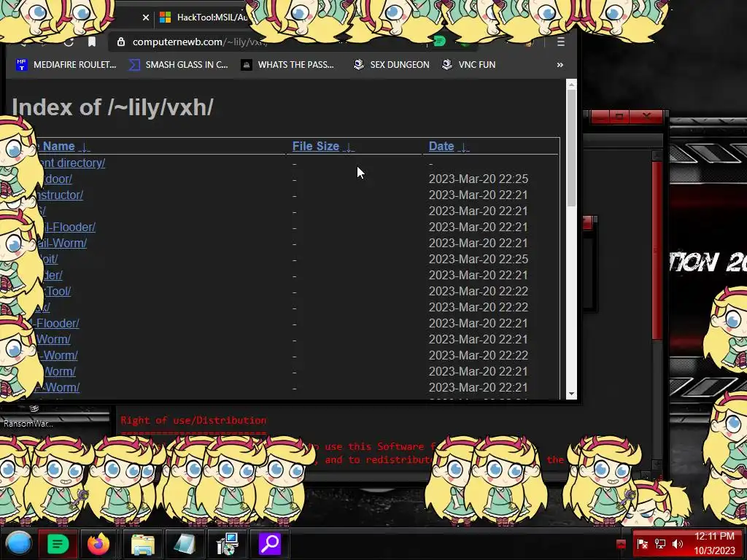Open the purple magnifier app in the taskbar
747x560 pixels.
click(x=270, y=543)
